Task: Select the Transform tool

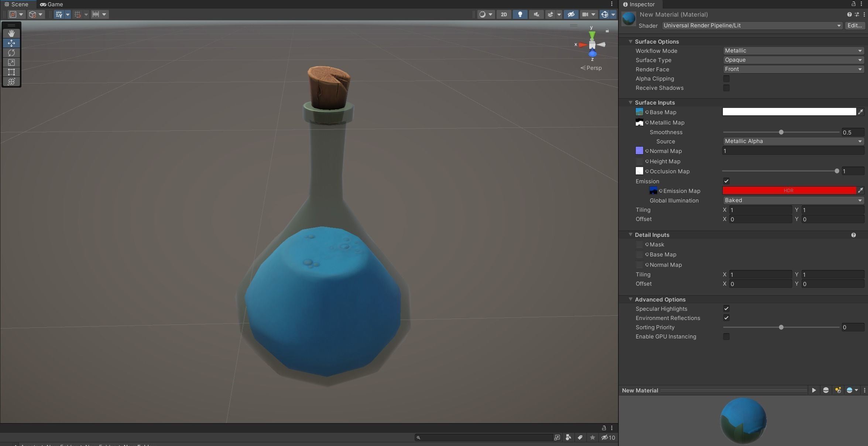Action: click(x=11, y=81)
